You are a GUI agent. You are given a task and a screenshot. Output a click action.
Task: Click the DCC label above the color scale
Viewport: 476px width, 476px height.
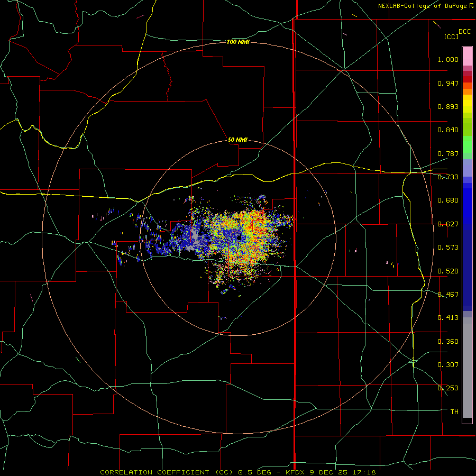[464, 32]
